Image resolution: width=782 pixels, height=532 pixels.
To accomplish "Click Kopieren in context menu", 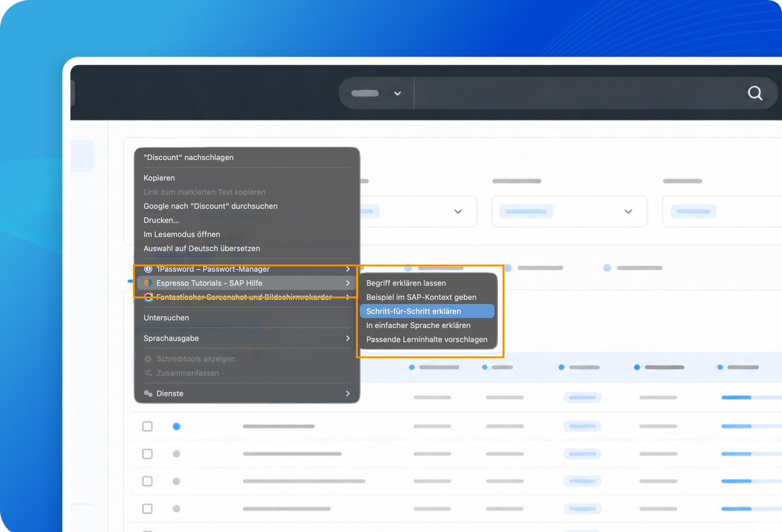I will tap(159, 178).
